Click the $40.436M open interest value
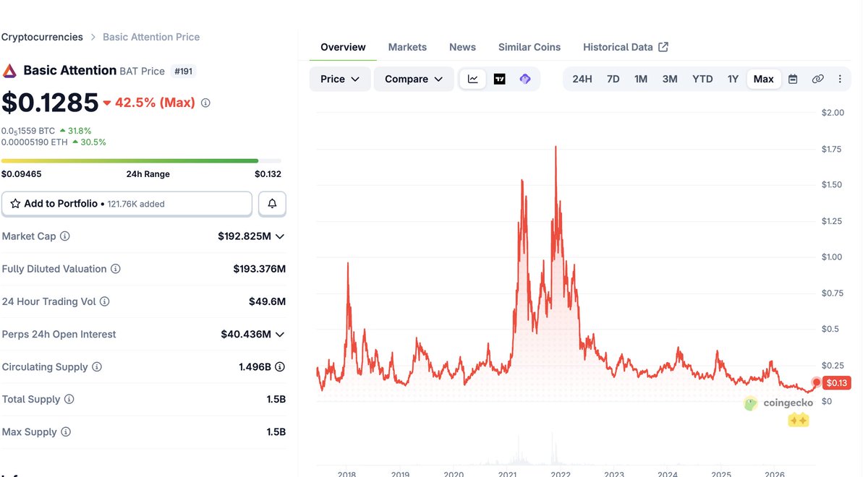Screen dimensions: 868x477 [246, 334]
